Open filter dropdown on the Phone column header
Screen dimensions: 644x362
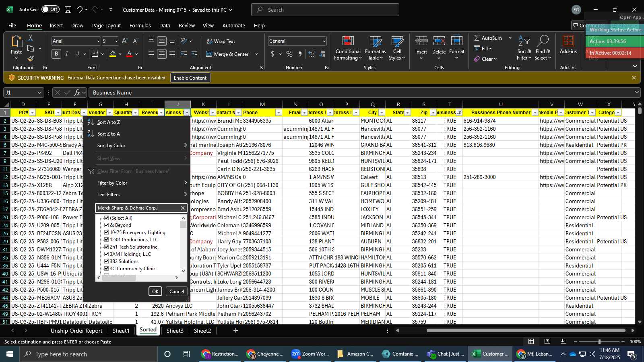click(279, 113)
